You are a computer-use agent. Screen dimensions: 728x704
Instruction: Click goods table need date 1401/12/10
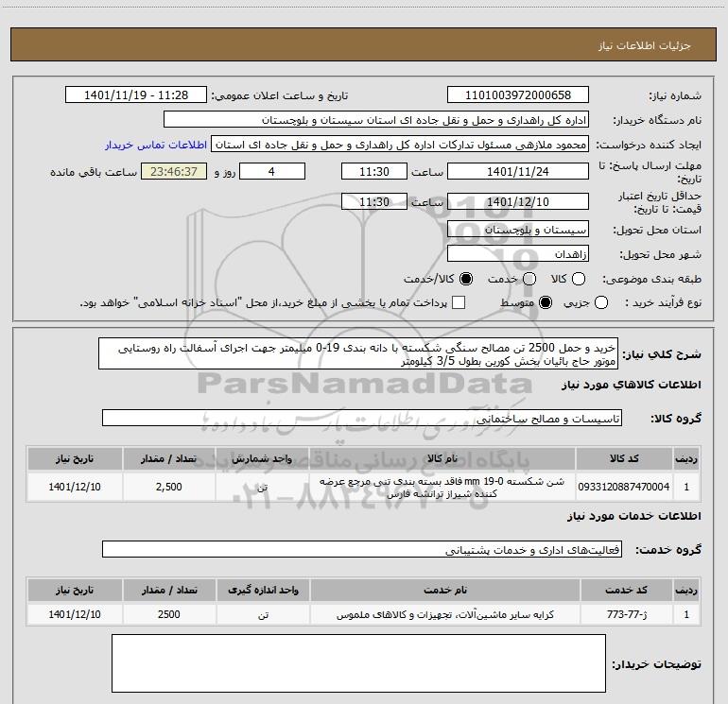tap(75, 487)
